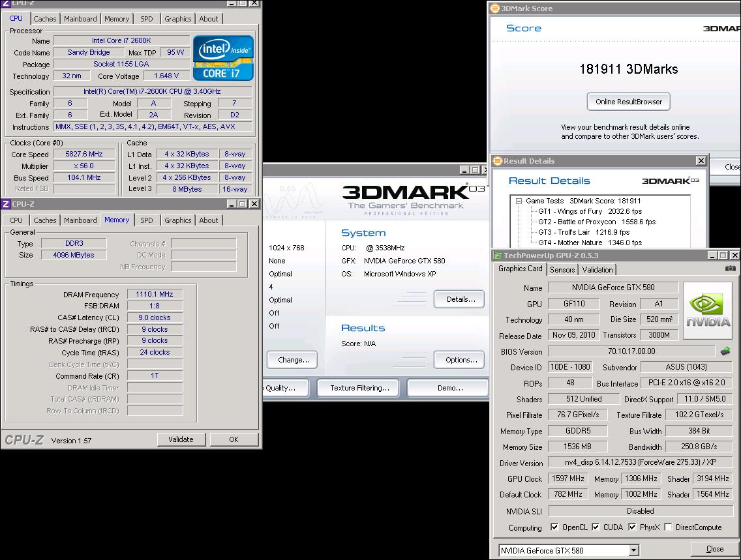Viewport: 741px width, 560px height.
Task: Click the NVIDIA SLI field showing Disabled
Action: 641,511
